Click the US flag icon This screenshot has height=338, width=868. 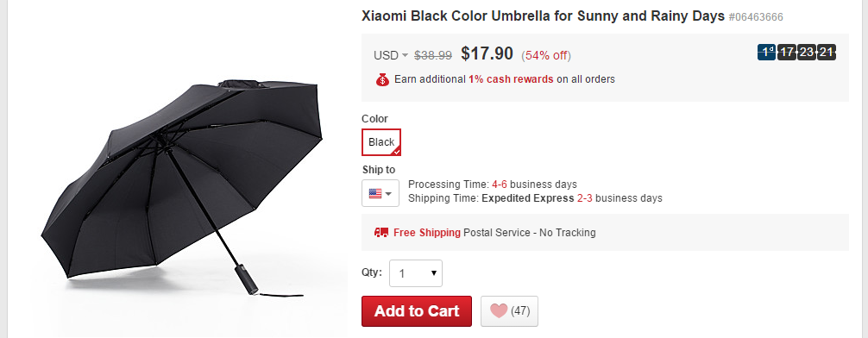pyautogui.click(x=375, y=194)
